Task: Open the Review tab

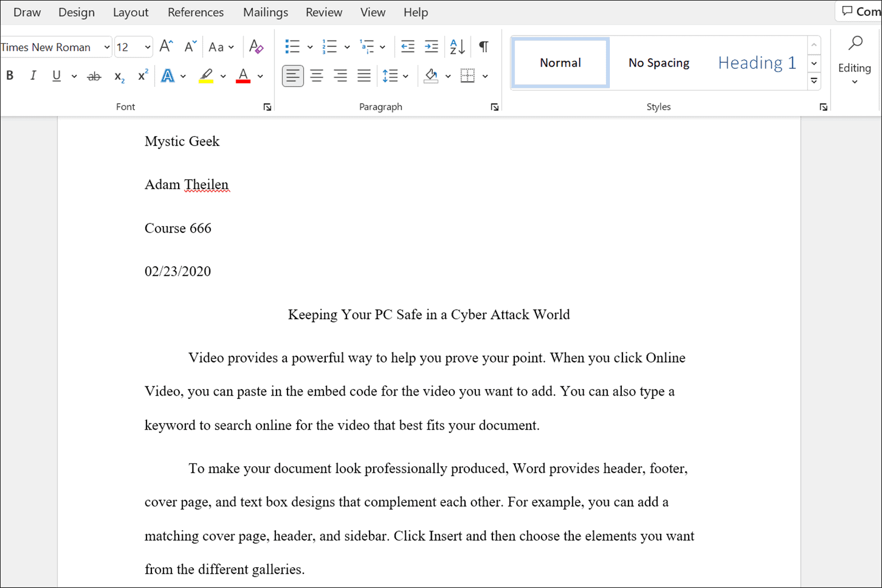Action: tap(324, 12)
